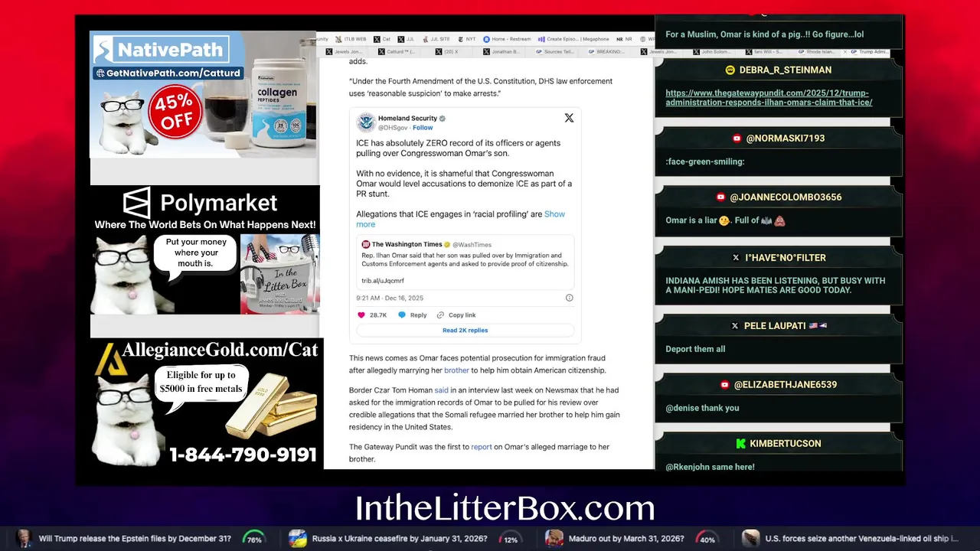Click the Ukraine flag thumbnail in the ticker
The image size is (980, 551).
298,539
